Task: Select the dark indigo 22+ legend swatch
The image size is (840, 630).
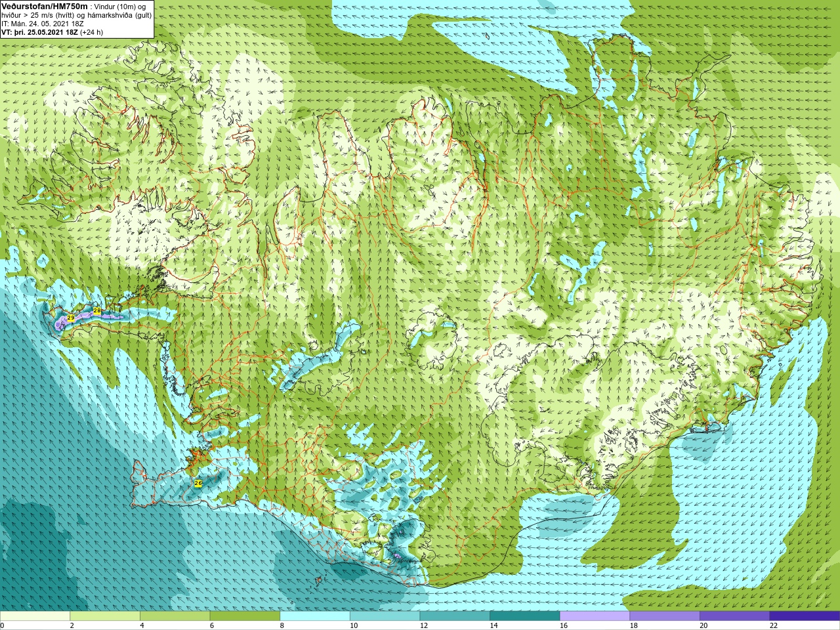Action: pos(805,616)
